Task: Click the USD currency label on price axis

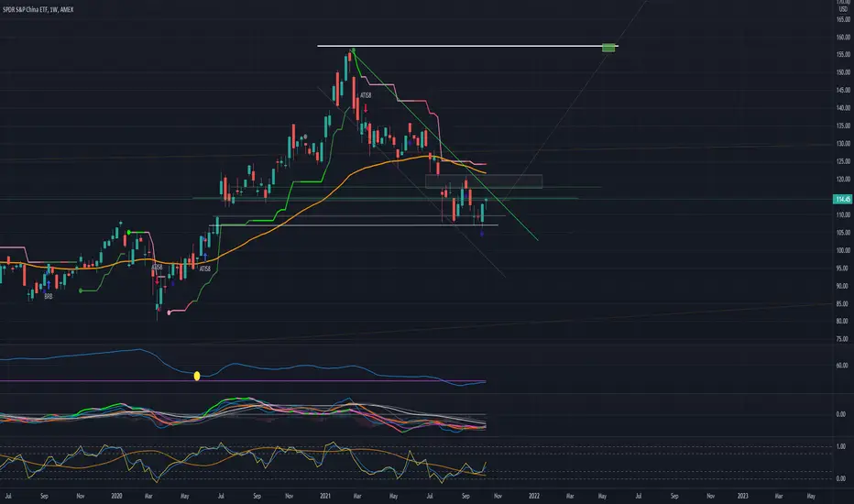Action: coord(843,9)
